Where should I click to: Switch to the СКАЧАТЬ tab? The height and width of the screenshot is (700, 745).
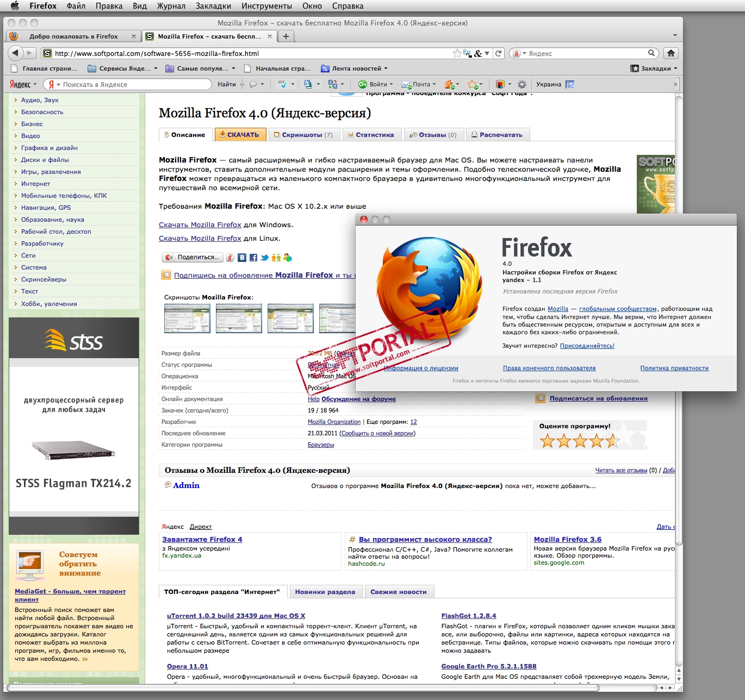240,135
